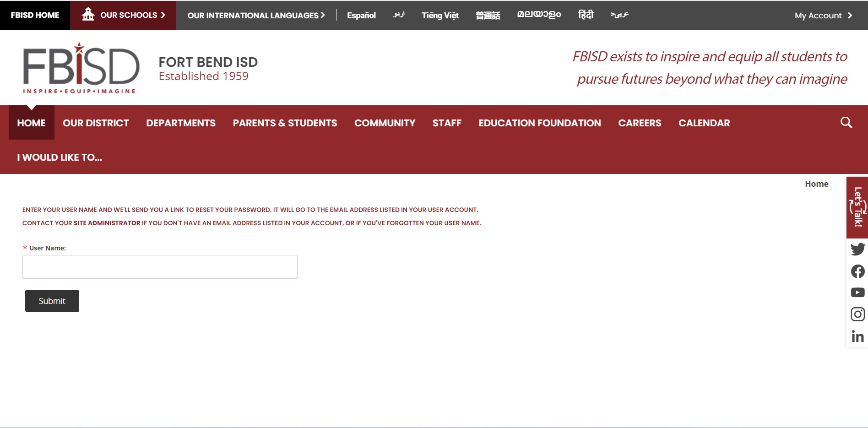Open the Staff menu
Image resolution: width=868 pixels, height=428 pixels.
[x=447, y=123]
